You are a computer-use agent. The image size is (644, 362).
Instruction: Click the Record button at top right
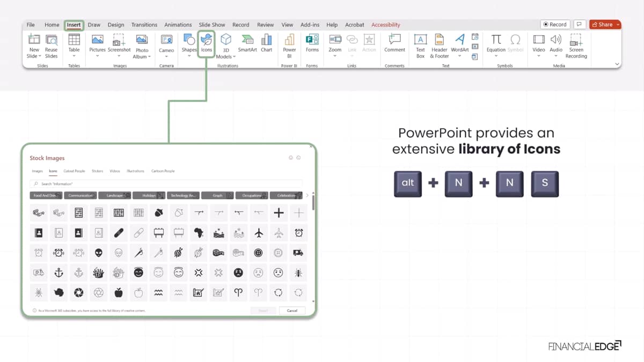[555, 25]
